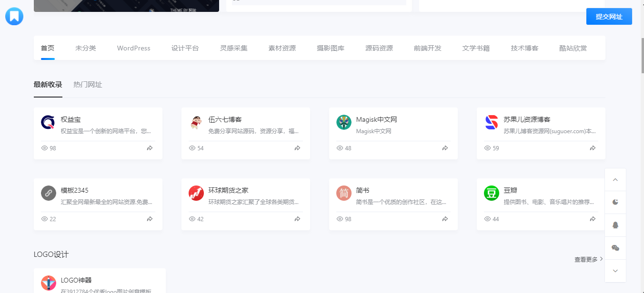Open the 素材资源 category tab
Image resolution: width=644 pixels, height=293 pixels.
point(282,48)
